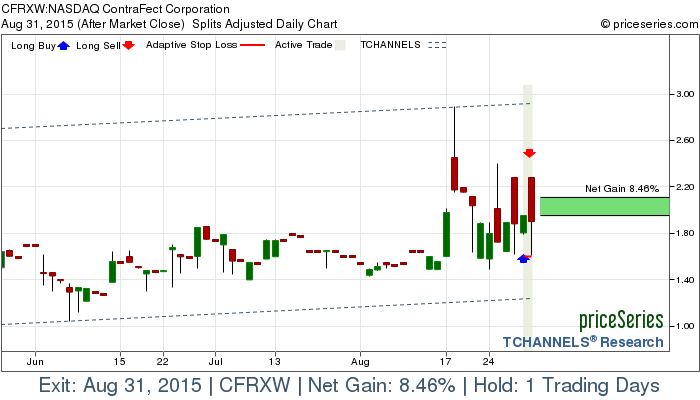This screenshot has width=700, height=400.
Task: Click the blue Long Buy arrow in legend
Action: (x=65, y=46)
